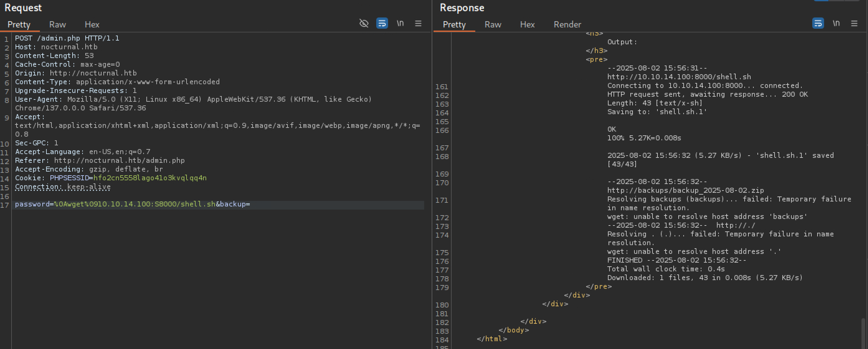Click the 'Output:' text in response
The image size is (868, 349).
[622, 42]
